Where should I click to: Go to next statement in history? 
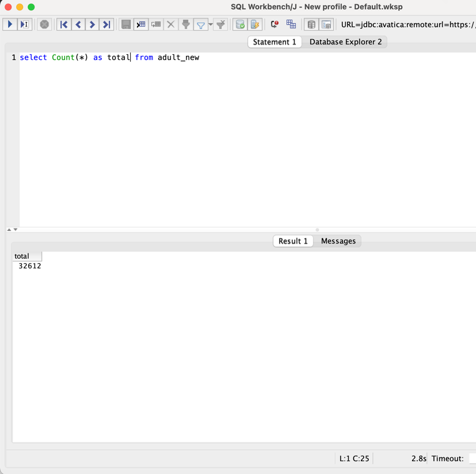(x=92, y=24)
